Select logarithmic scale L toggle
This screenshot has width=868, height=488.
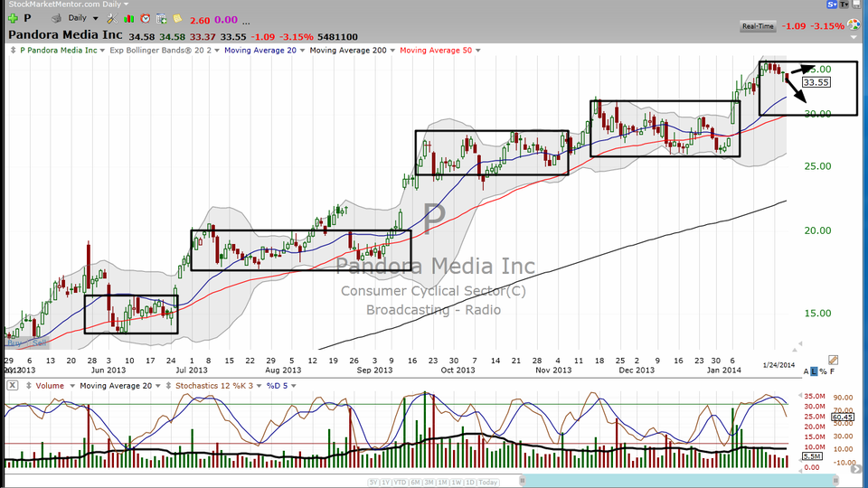[814, 371]
